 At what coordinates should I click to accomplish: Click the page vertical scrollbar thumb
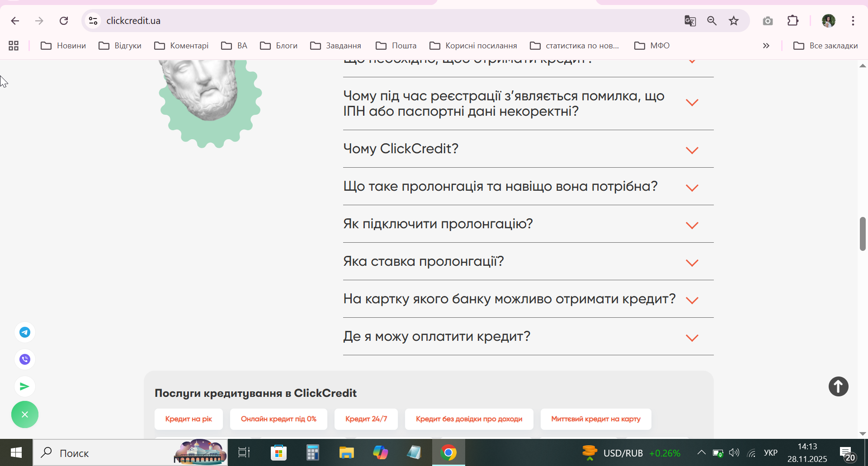[863, 234]
